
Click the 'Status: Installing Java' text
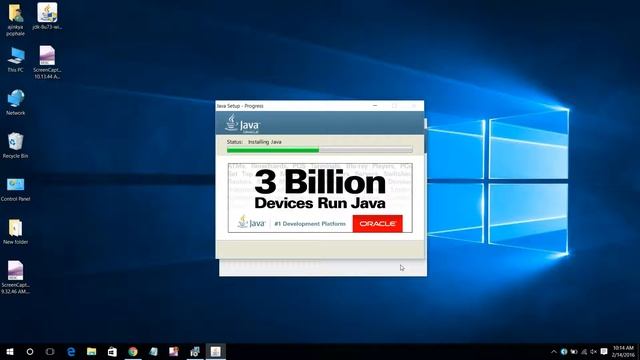click(254, 142)
